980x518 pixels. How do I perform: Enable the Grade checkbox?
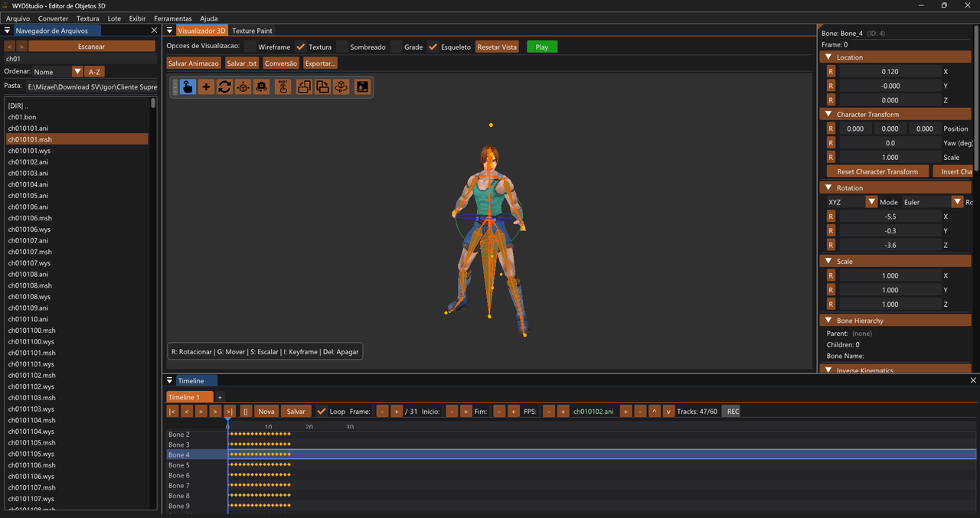point(396,47)
